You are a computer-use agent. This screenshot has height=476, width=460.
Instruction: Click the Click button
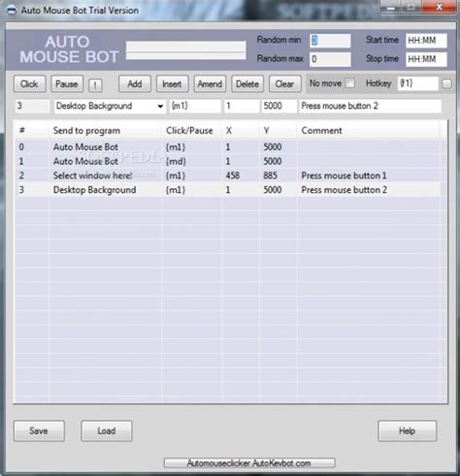tap(29, 84)
